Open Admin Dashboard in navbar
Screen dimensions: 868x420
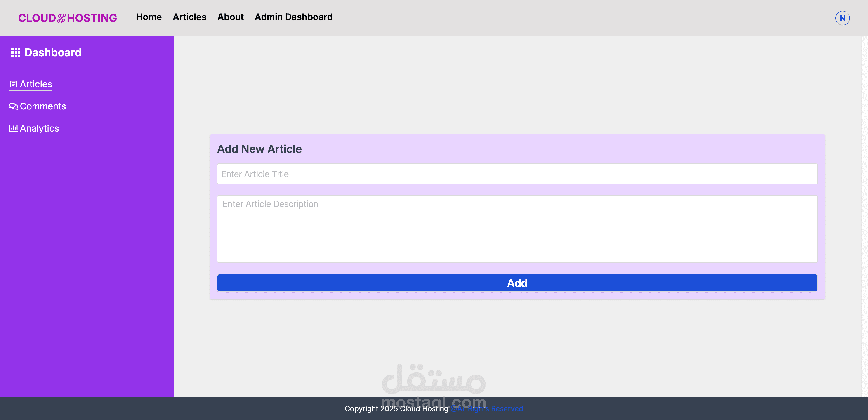[x=293, y=17]
